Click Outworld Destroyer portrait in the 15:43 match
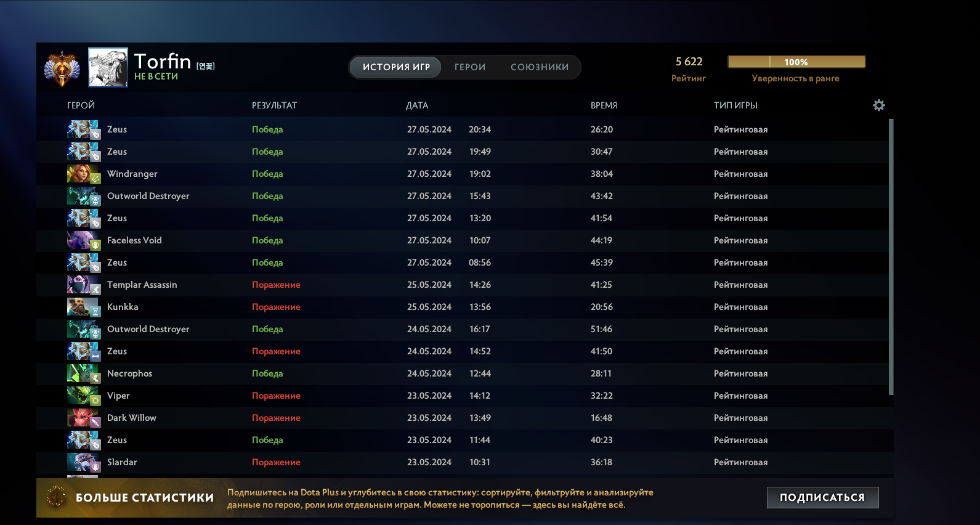 click(x=83, y=196)
